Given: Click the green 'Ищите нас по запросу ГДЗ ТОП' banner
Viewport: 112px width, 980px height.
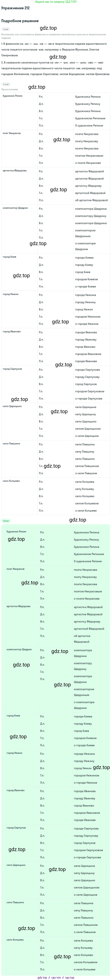Looking at the screenshot, I should (x=56, y=2).
